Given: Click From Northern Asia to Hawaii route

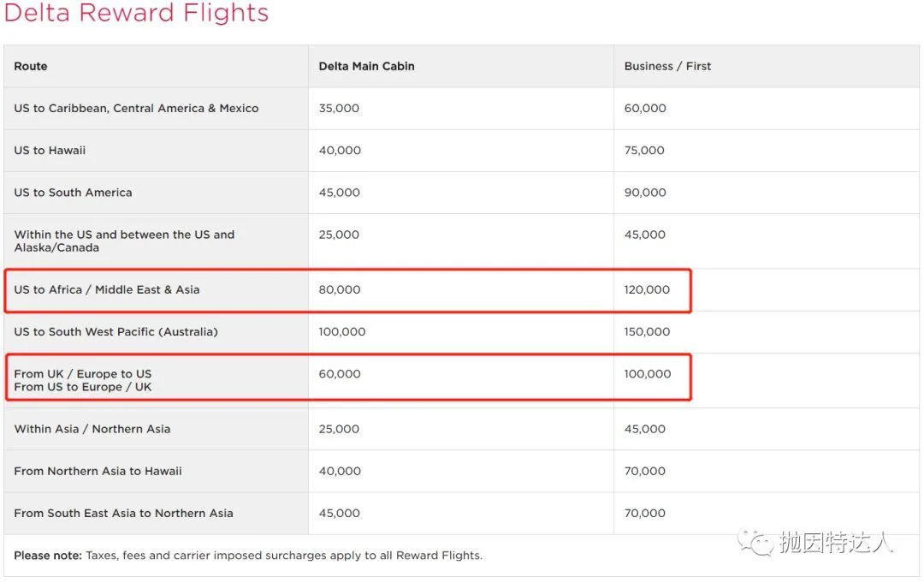Looking at the screenshot, I should pos(98,471).
